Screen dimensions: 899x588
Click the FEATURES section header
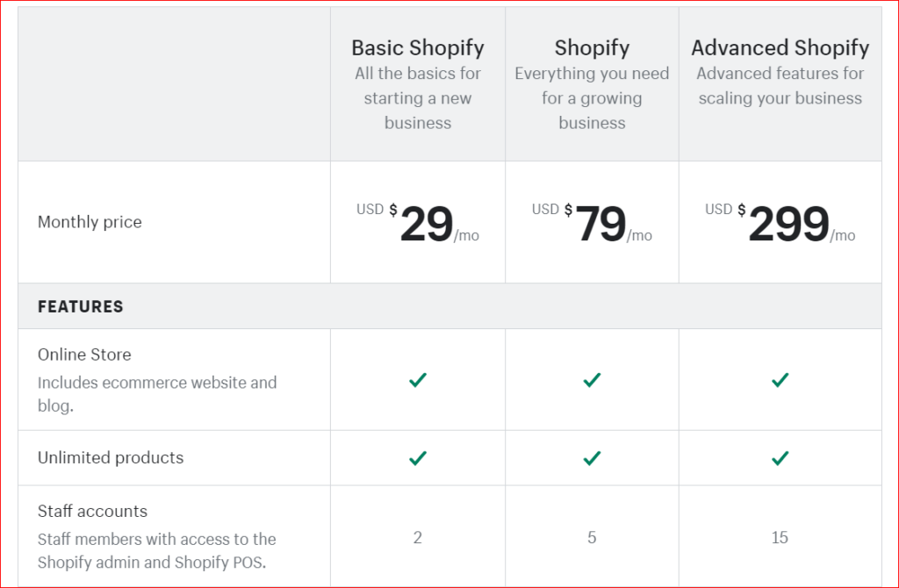(81, 306)
